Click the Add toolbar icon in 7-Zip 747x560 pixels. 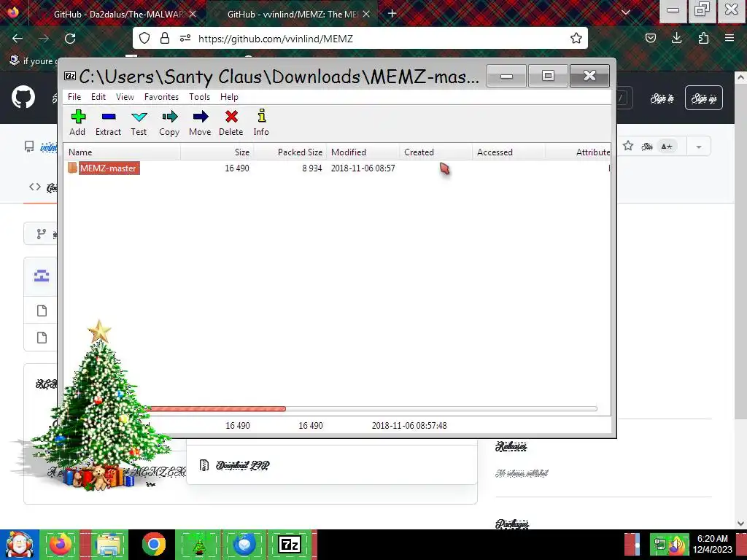[x=77, y=122]
